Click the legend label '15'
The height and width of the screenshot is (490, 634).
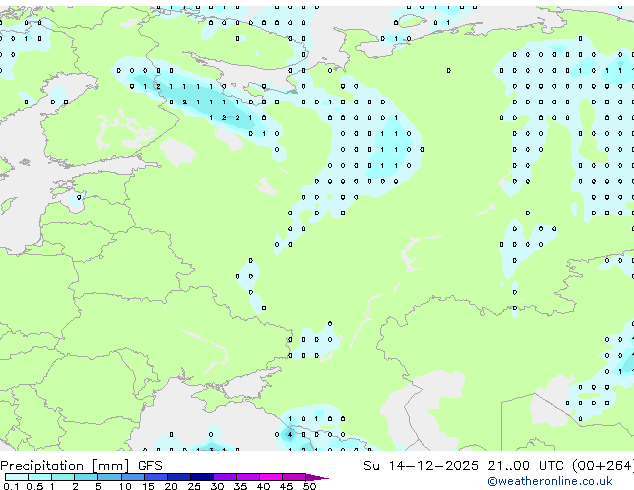(x=148, y=486)
